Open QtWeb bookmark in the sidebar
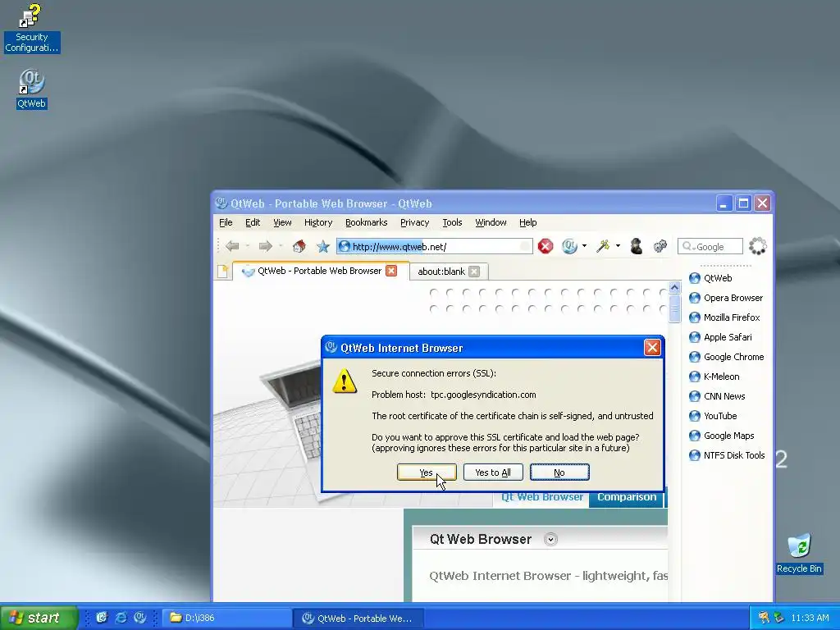This screenshot has height=630, width=840. point(710,278)
